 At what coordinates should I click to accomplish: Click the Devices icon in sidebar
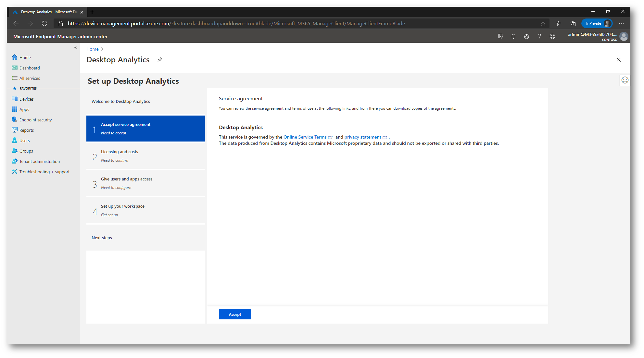point(15,99)
